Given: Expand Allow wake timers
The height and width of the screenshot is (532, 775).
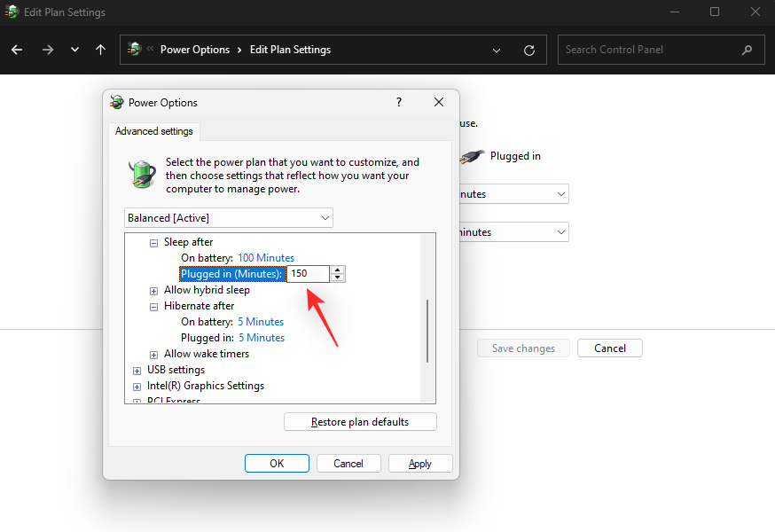Looking at the screenshot, I should [153, 355].
